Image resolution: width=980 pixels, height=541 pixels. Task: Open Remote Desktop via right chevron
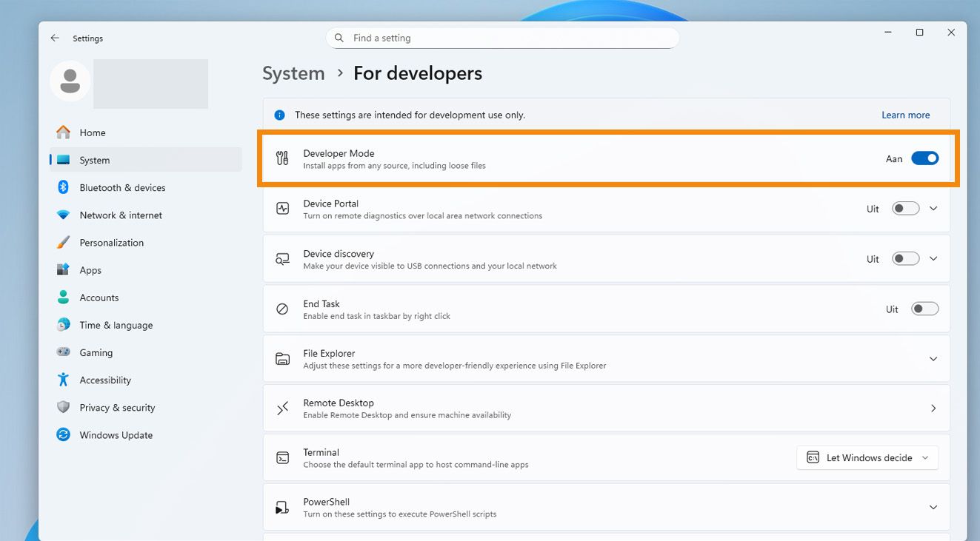(x=933, y=409)
